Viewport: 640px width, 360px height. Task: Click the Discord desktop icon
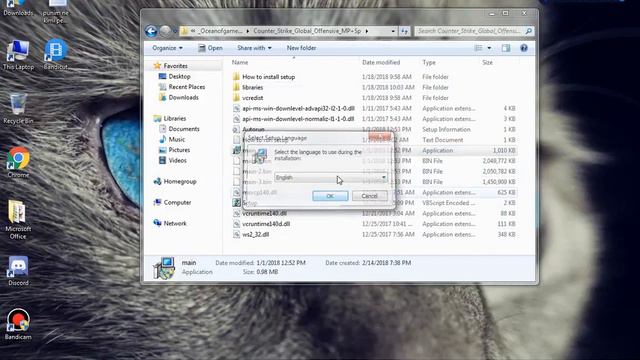pos(18,271)
